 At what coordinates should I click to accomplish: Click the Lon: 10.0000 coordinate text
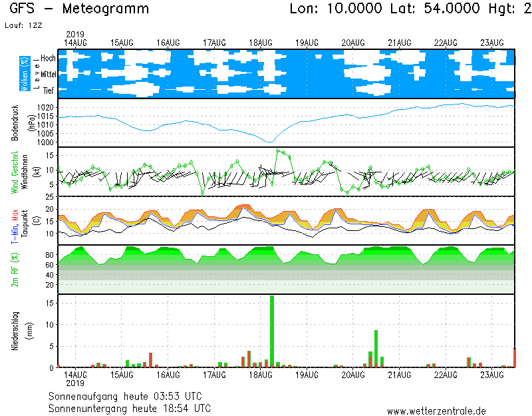(x=336, y=9)
